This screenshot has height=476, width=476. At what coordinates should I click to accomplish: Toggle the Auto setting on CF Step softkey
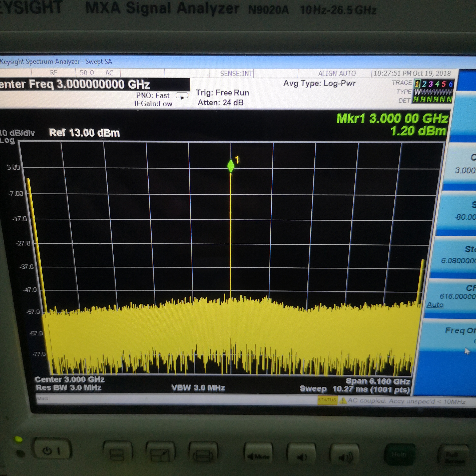click(435, 305)
